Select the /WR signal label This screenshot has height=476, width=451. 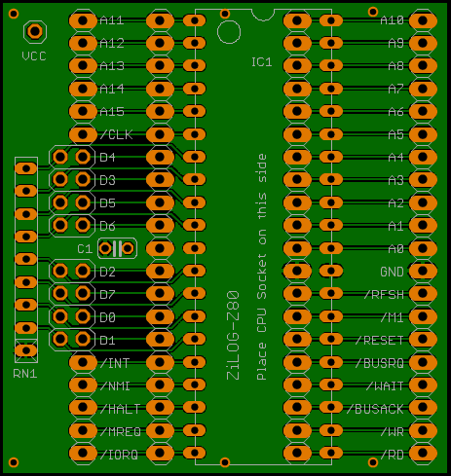pos(392,432)
